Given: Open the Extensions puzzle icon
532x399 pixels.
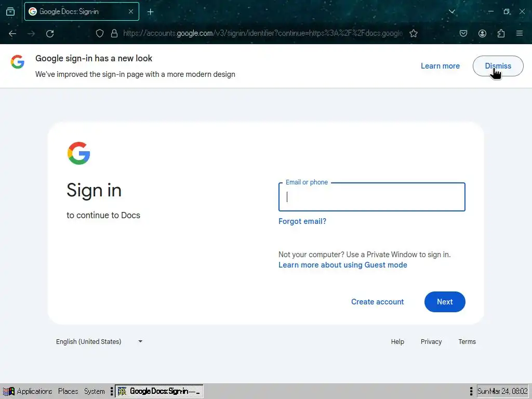Looking at the screenshot, I should (501, 33).
